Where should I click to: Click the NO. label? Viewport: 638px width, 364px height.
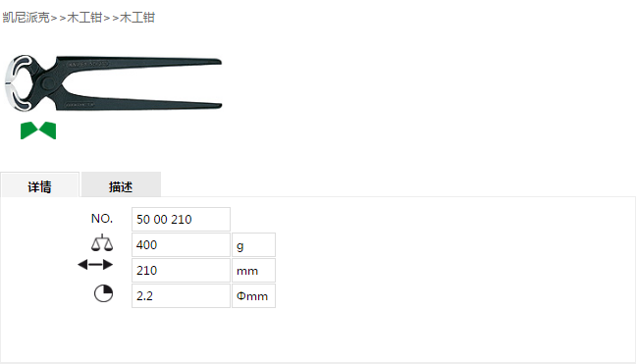coord(102,219)
